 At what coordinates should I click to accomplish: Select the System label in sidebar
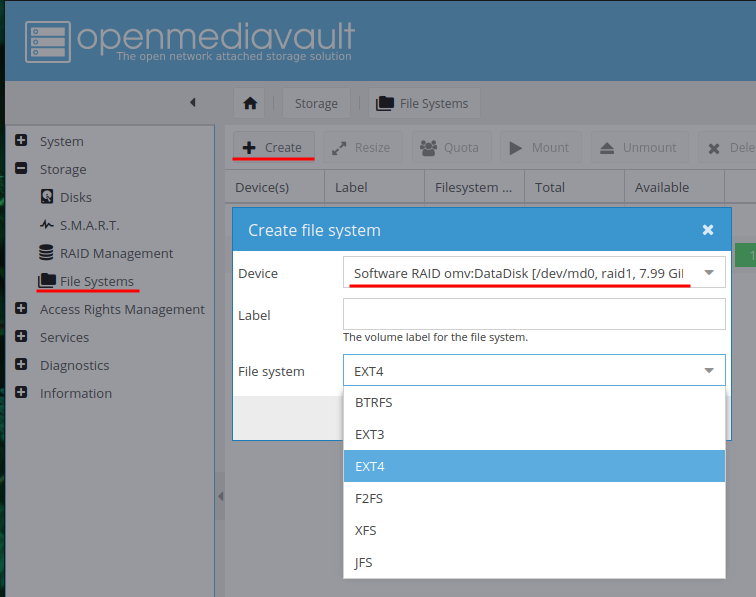tap(62, 141)
